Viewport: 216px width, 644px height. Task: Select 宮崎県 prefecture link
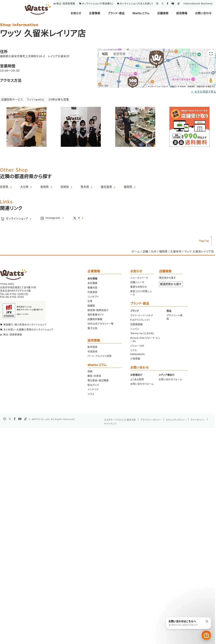[x=66, y=187]
